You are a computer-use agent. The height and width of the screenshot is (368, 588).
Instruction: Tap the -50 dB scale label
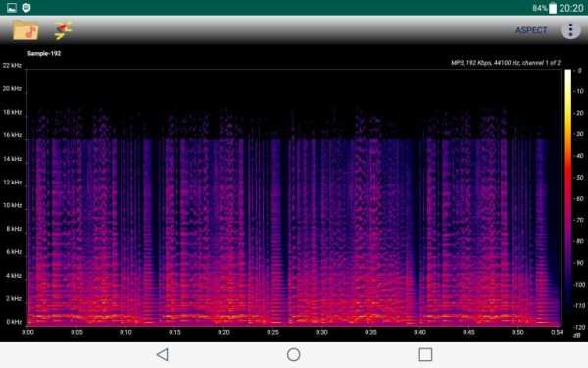579,177
